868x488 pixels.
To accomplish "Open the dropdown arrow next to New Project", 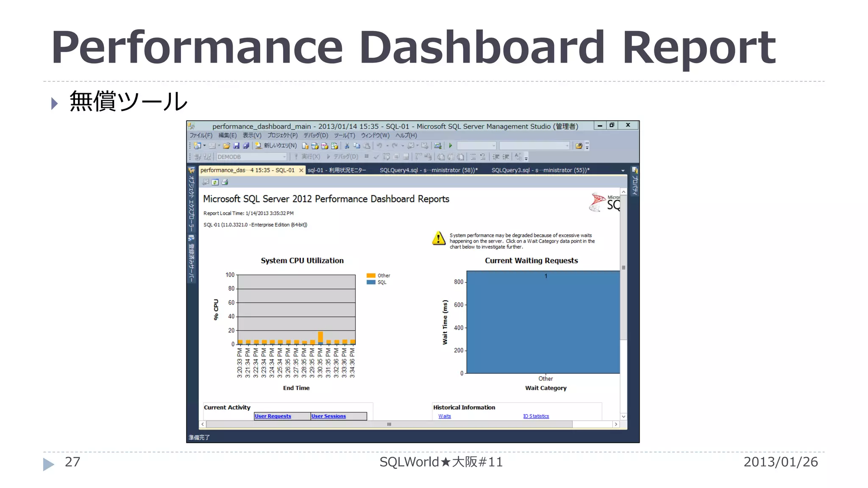I will [x=205, y=146].
